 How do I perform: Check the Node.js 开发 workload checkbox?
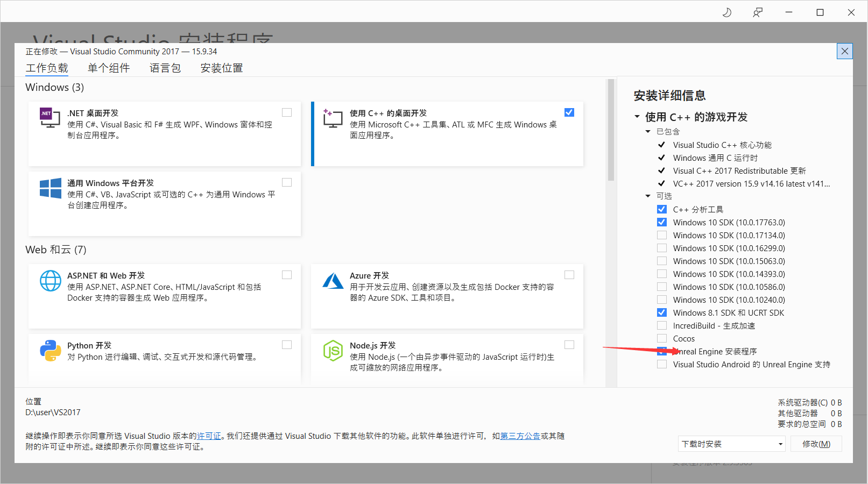tap(569, 345)
